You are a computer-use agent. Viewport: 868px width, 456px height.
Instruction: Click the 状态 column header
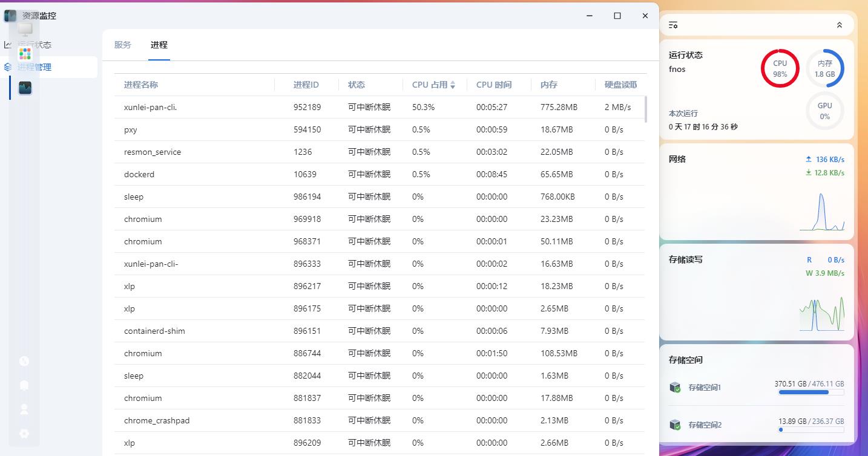click(357, 85)
